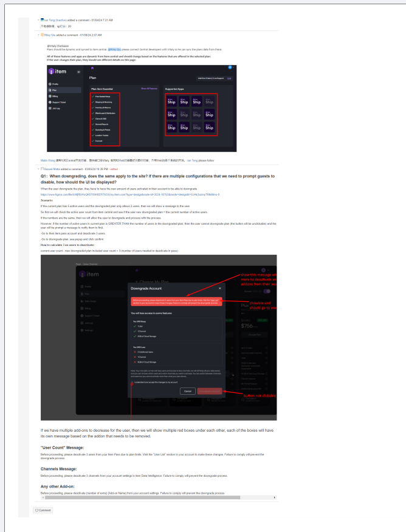Screen dimensions: 406x532
Task: Click the speech bubble icon on Comment button
Action: pos(37,510)
